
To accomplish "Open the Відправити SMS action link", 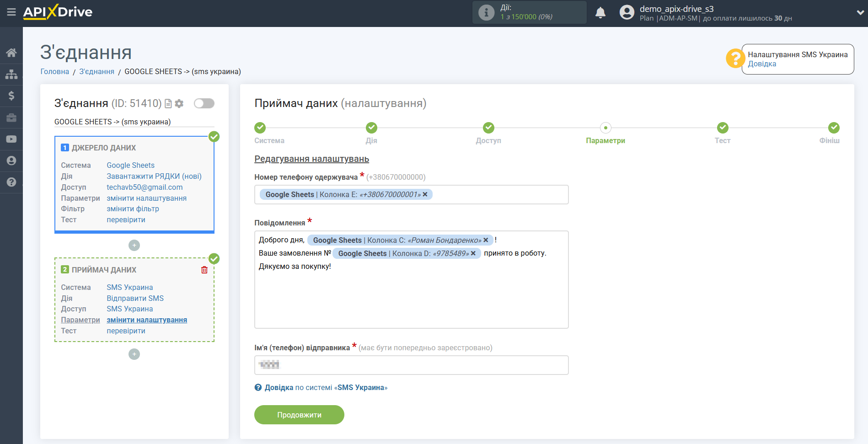I will click(135, 299).
